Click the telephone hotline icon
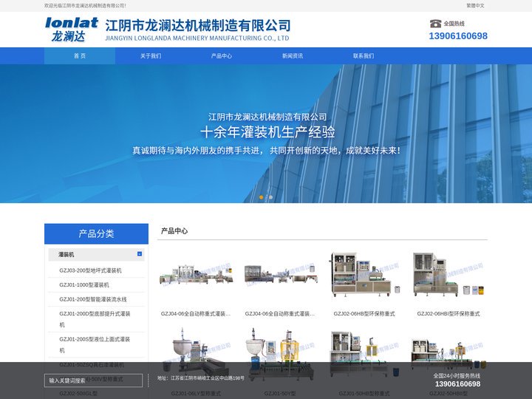 point(435,24)
